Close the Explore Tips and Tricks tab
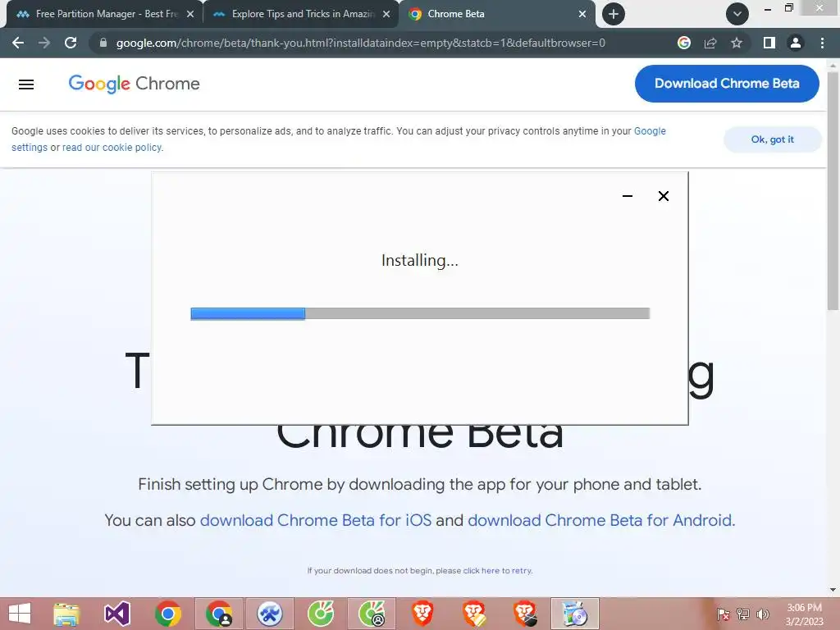840x630 pixels. click(386, 14)
